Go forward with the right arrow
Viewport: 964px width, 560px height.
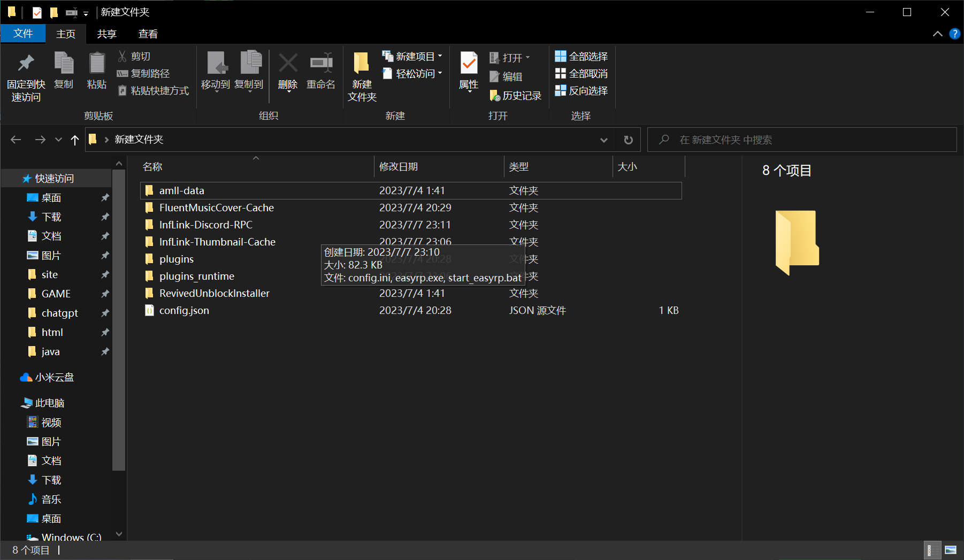click(40, 140)
